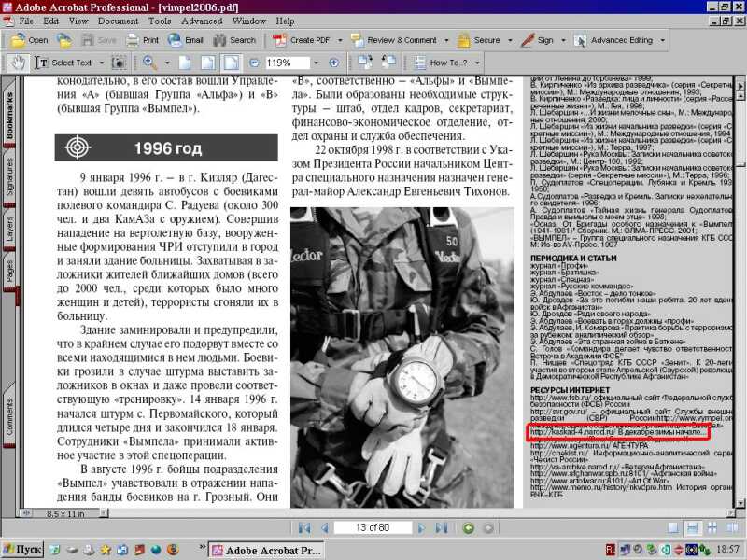Click the page number field

[x=373, y=528]
